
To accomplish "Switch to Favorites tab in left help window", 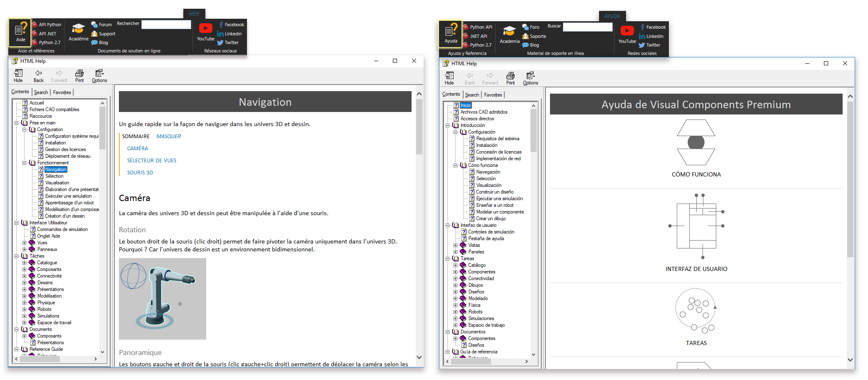I will pyautogui.click(x=62, y=92).
